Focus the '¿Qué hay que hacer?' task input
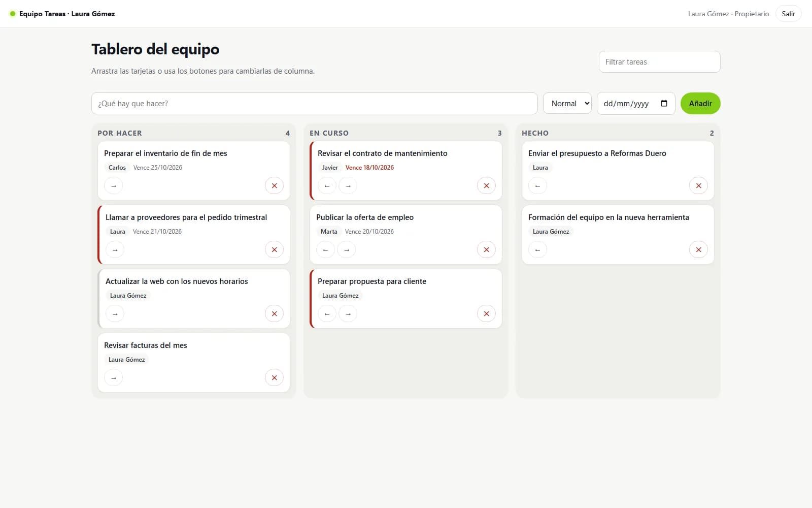The image size is (812, 508). click(314, 104)
